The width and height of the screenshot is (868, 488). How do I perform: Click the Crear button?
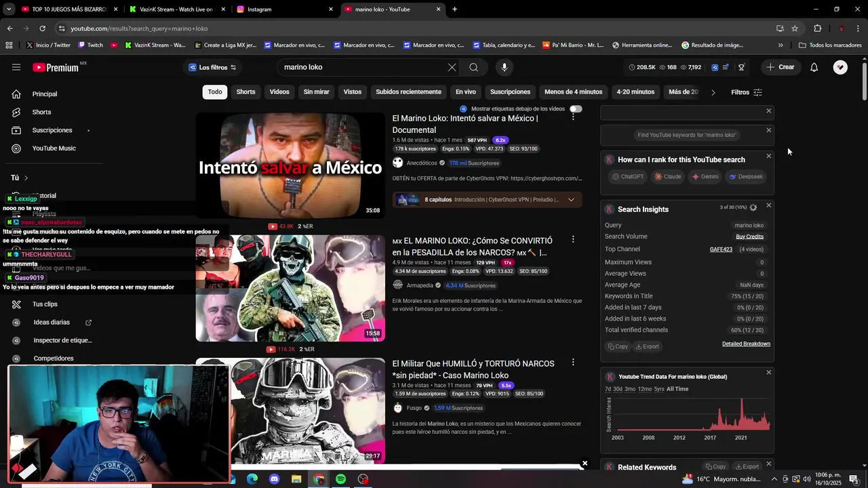[x=781, y=67]
